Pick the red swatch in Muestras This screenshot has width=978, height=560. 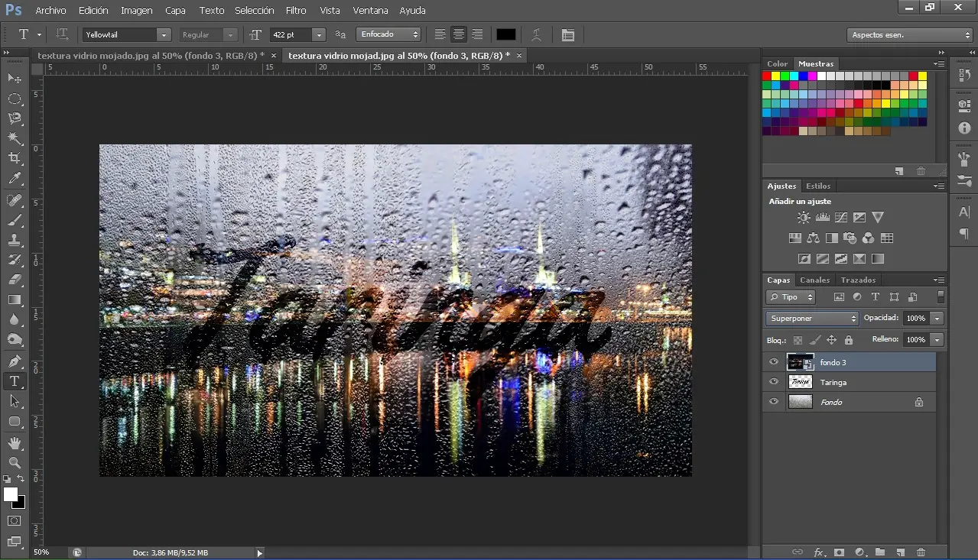[767, 76]
